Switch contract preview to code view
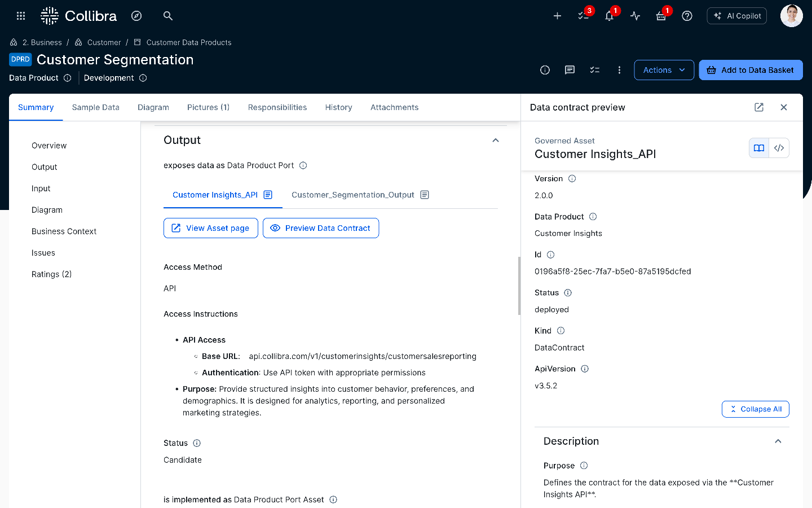812x508 pixels. 779,148
